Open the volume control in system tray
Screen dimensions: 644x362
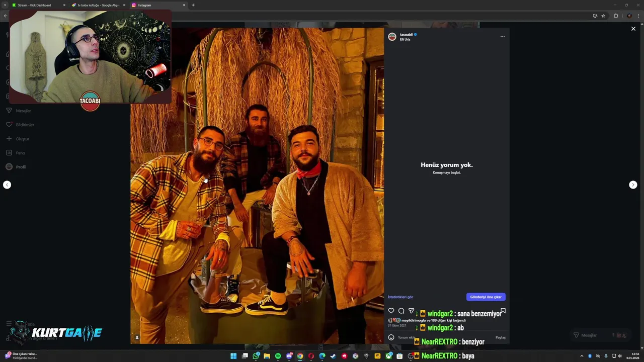point(620,356)
